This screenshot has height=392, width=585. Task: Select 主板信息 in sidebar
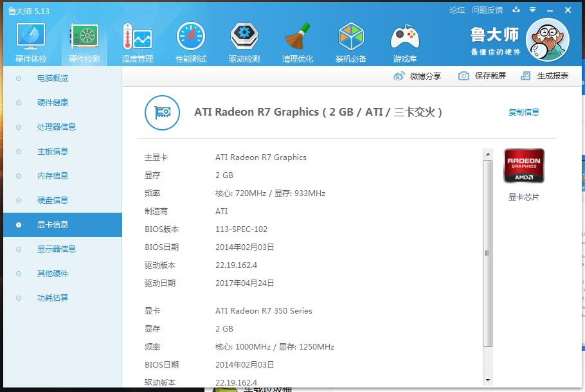pos(63,152)
